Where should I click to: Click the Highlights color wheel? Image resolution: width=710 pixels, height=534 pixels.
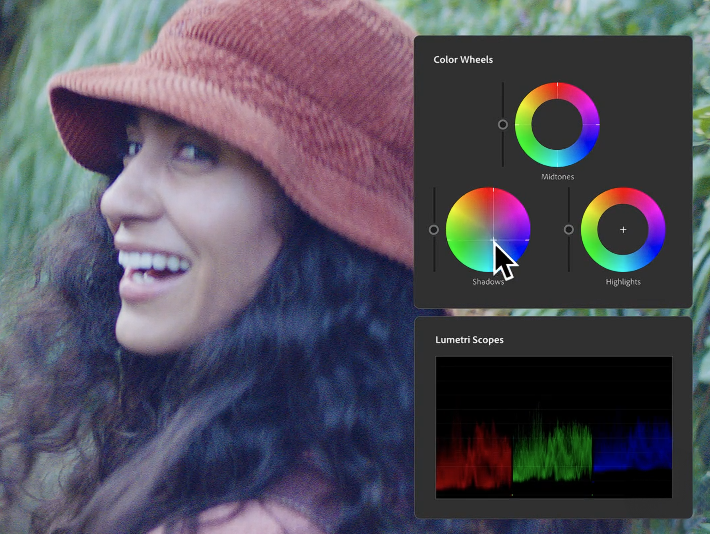tap(623, 230)
